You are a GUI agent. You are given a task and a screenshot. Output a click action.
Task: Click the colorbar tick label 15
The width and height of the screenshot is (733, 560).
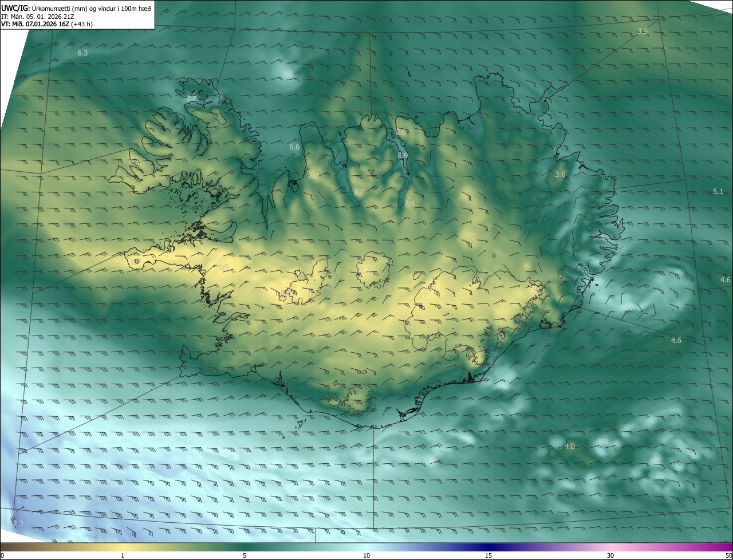[x=488, y=555]
